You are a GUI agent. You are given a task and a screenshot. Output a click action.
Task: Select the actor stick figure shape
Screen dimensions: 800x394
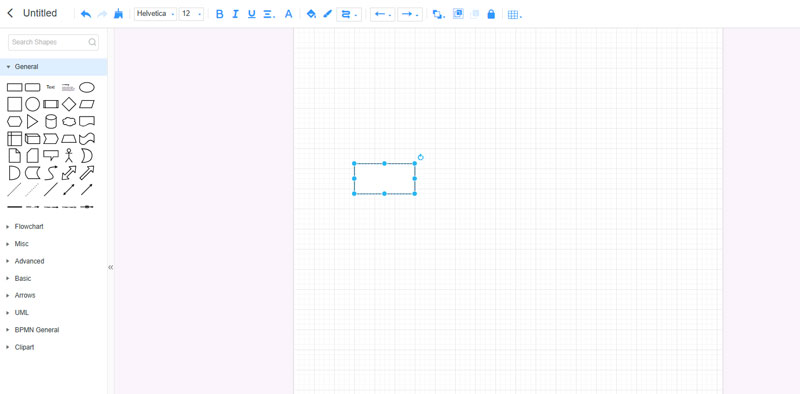69,156
